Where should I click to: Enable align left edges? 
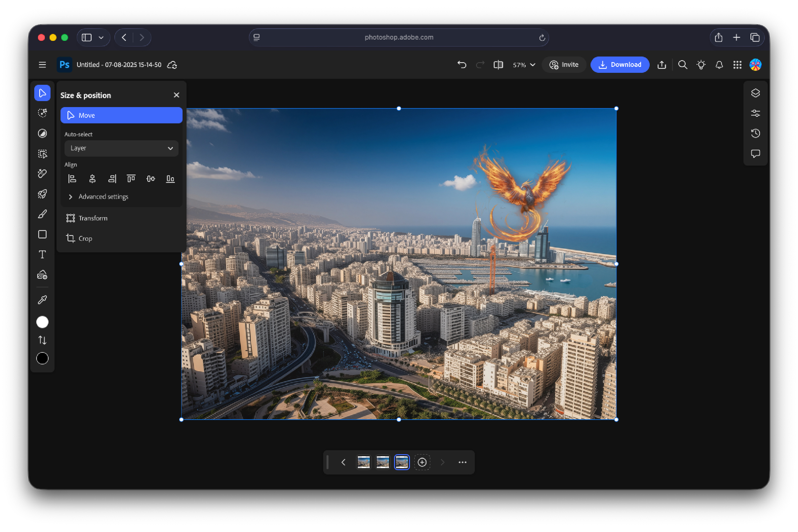click(72, 179)
